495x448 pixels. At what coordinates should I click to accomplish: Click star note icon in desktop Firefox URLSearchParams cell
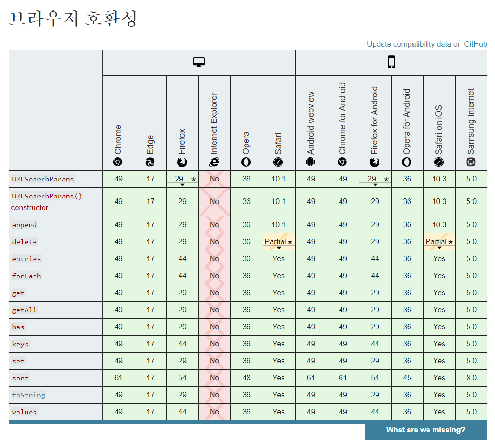click(x=194, y=179)
